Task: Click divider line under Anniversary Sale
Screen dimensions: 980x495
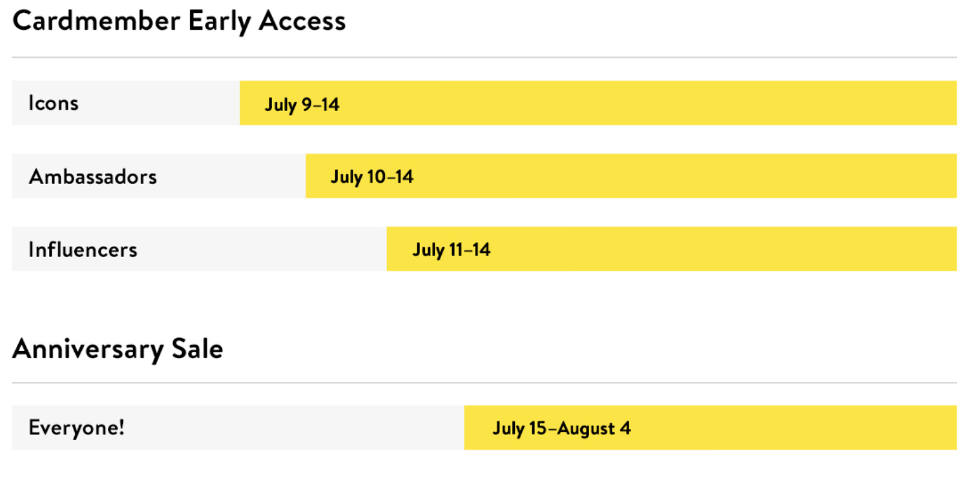Action: coord(484,383)
